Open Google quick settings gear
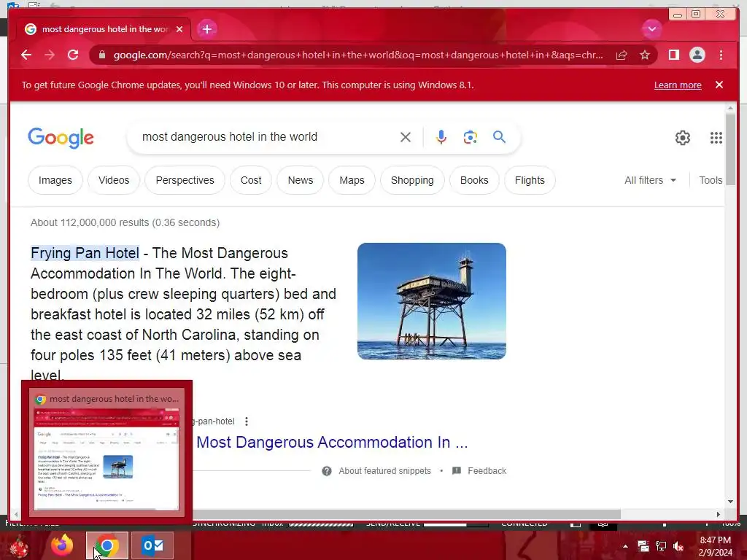The width and height of the screenshot is (747, 560). 683,138
